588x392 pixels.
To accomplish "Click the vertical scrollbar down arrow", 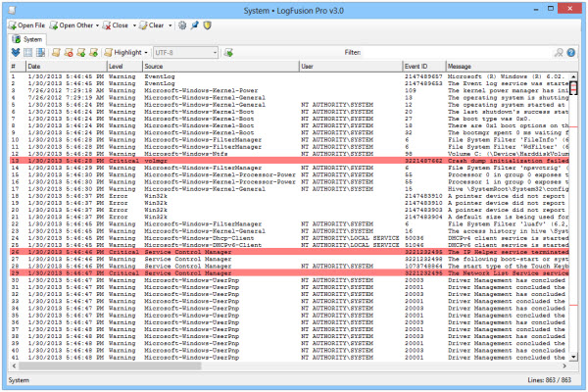I will coord(573,358).
